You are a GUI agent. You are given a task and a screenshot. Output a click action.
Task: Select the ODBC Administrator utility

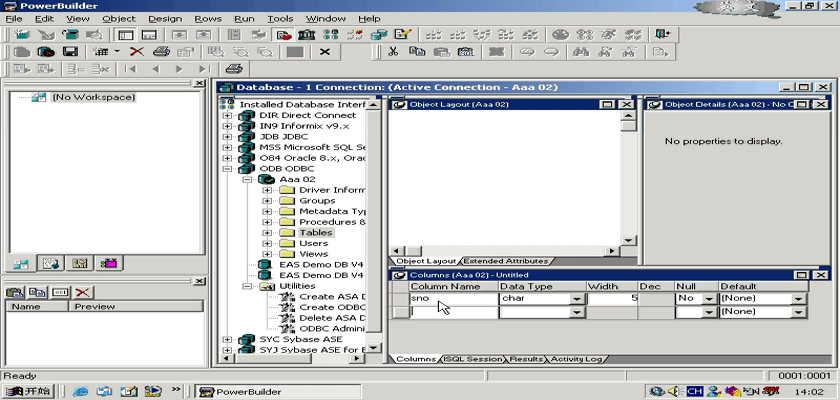tap(332, 329)
